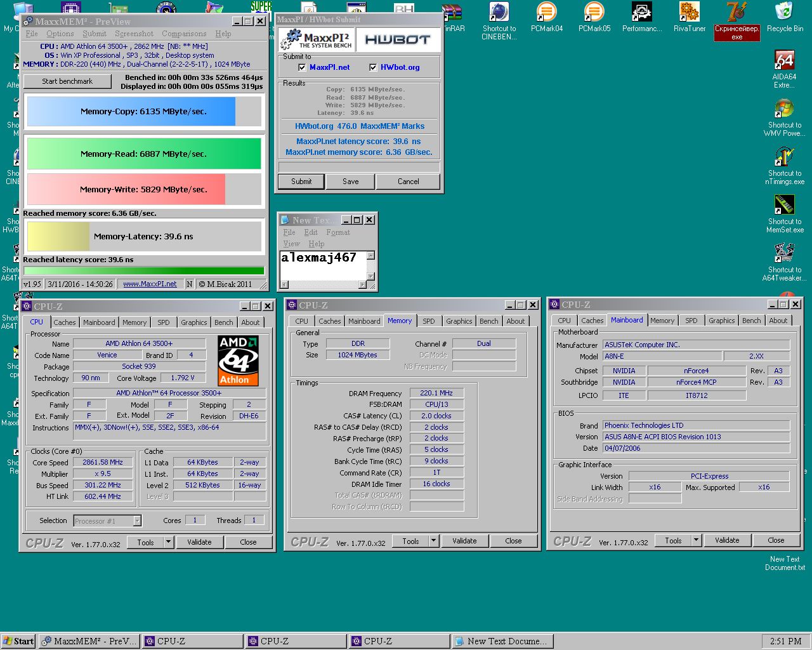812x650 pixels.
Task: Click the Notepad horizontal scrollbar right arrow
Action: pos(362,285)
